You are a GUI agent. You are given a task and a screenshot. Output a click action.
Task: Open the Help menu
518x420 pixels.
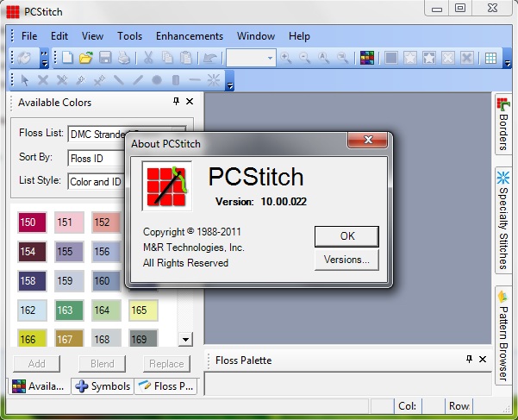pos(299,35)
